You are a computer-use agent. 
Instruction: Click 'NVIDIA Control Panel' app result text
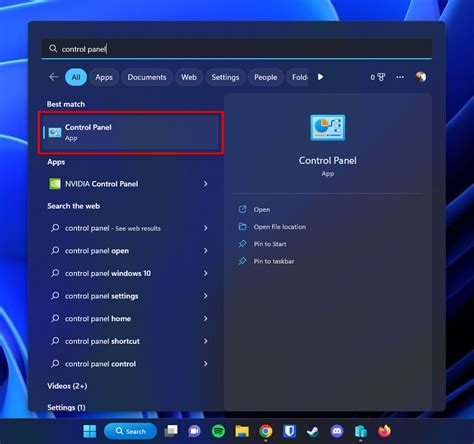[x=101, y=184]
